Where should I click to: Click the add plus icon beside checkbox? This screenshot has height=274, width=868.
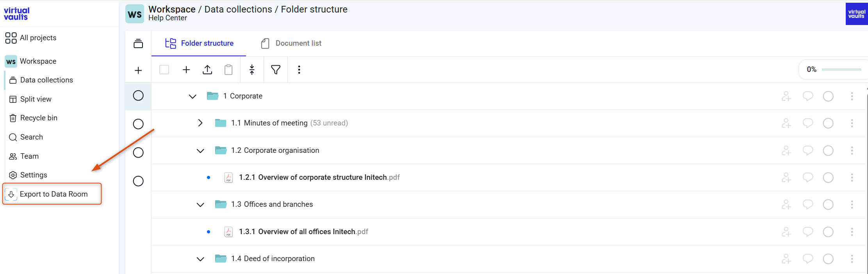point(186,70)
